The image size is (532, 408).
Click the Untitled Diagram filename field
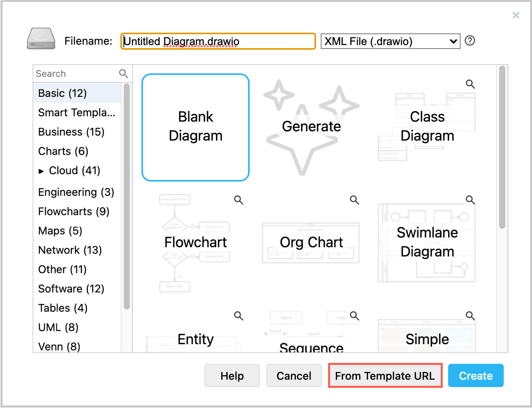point(217,41)
